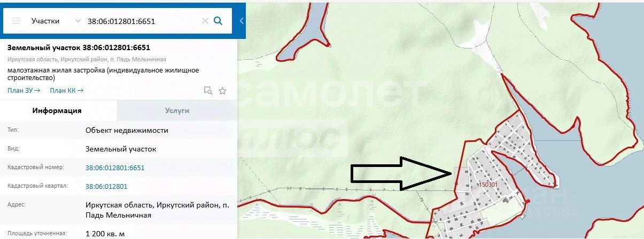Open cadastral number link 38:06:012801:6651
644x239 pixels.
pos(115,168)
